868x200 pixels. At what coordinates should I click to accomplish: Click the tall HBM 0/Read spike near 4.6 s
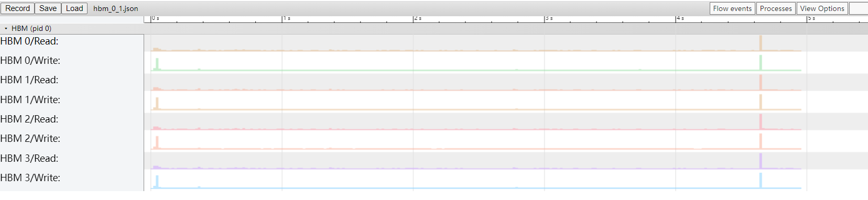pos(761,43)
